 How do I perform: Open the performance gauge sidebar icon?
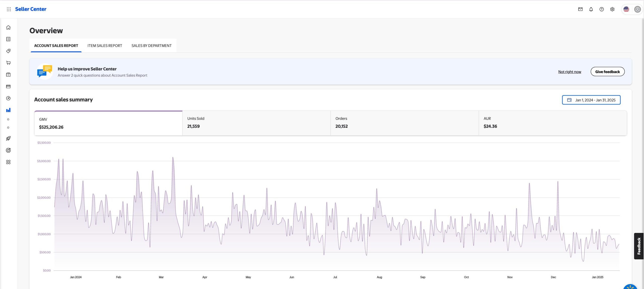point(8,98)
